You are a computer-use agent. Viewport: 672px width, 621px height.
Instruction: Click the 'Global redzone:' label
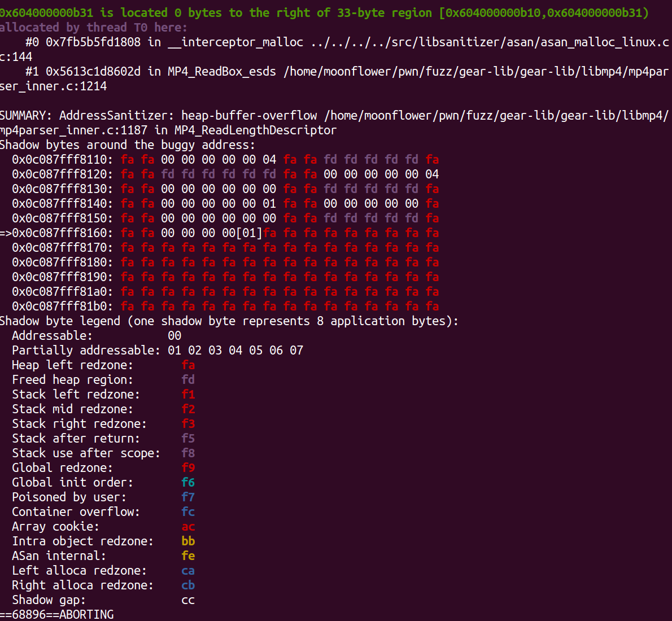pos(63,468)
